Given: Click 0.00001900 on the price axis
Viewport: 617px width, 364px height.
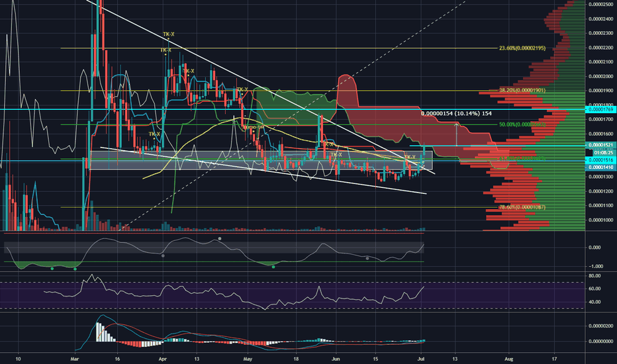Looking at the screenshot, I should coord(601,91).
